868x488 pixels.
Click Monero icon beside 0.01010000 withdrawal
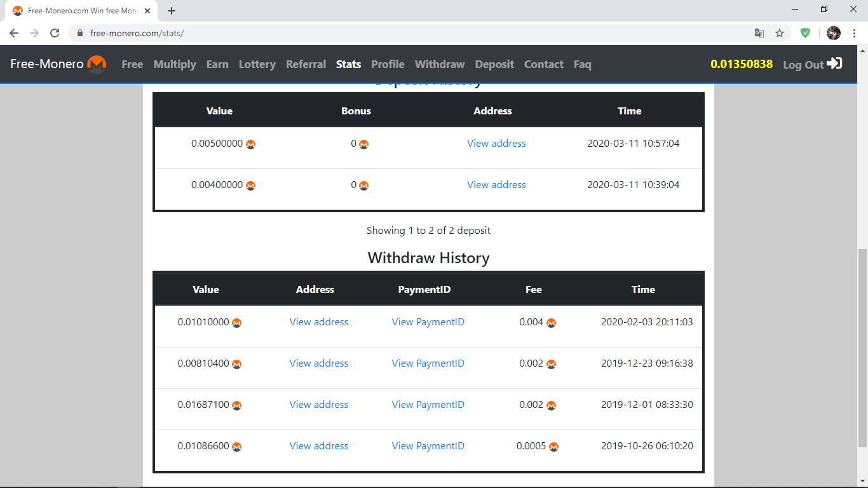pyautogui.click(x=237, y=323)
